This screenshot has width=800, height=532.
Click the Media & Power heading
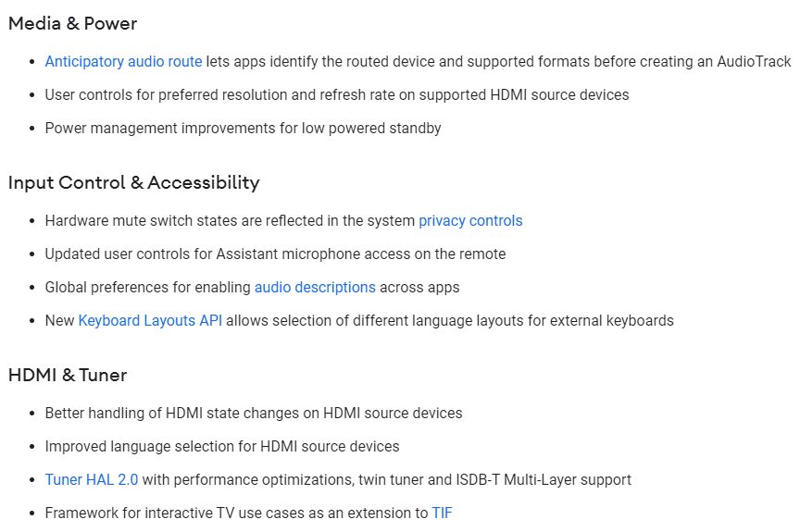73,23
